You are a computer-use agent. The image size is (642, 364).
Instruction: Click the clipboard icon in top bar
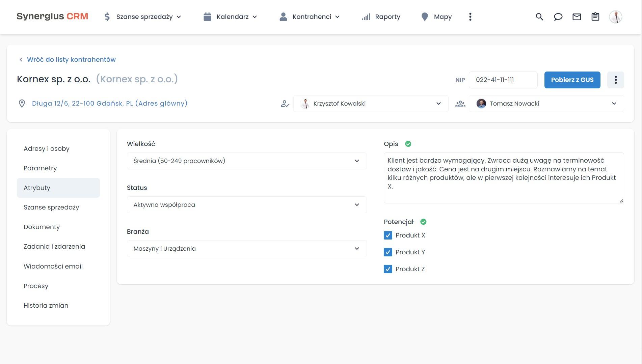pos(595,17)
